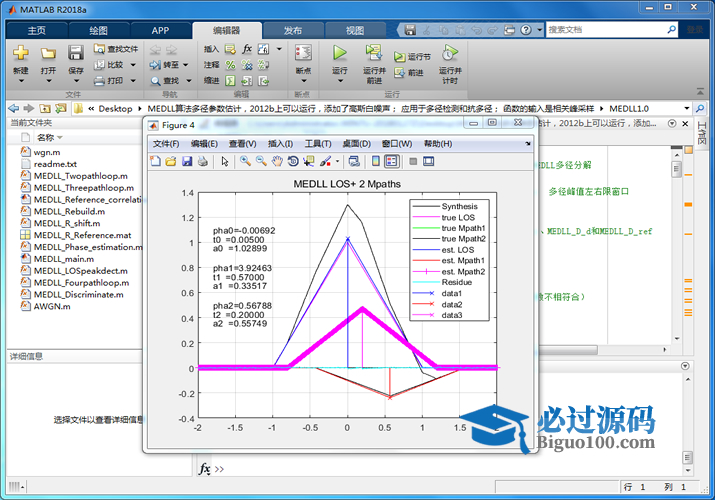715x500 pixels.
Task: Select Zoom In tool in Figure 4
Action: click(245, 161)
